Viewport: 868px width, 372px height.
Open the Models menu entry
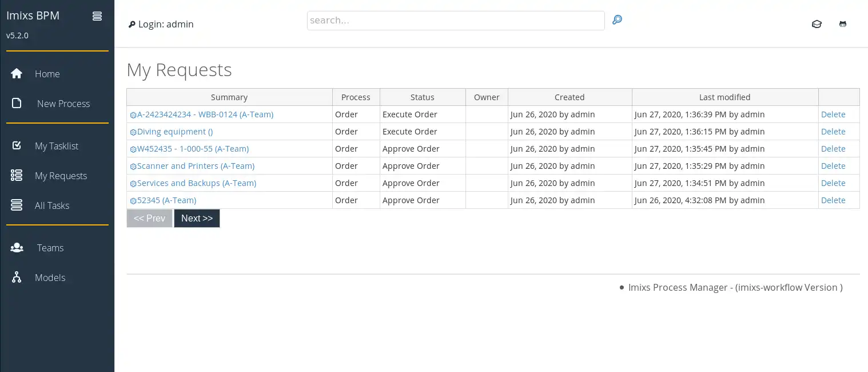[50, 278]
